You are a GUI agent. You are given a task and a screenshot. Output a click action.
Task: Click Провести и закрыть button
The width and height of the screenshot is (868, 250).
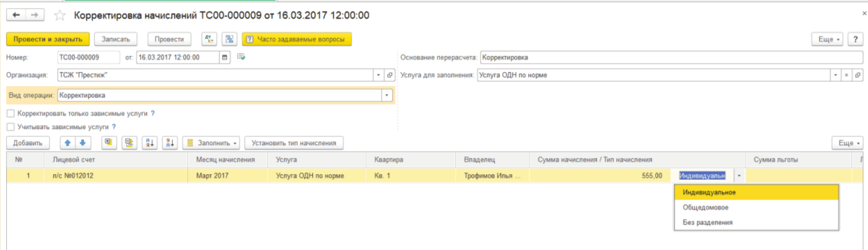tap(48, 39)
